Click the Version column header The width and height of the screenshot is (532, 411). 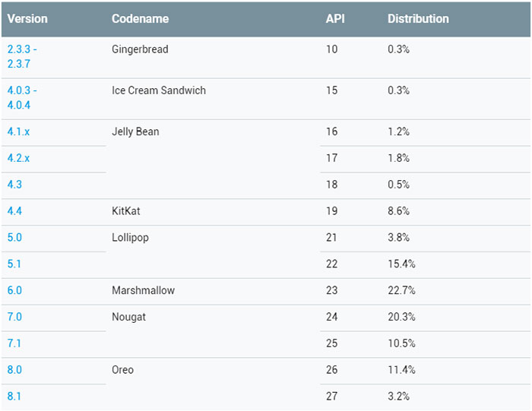click(27, 18)
